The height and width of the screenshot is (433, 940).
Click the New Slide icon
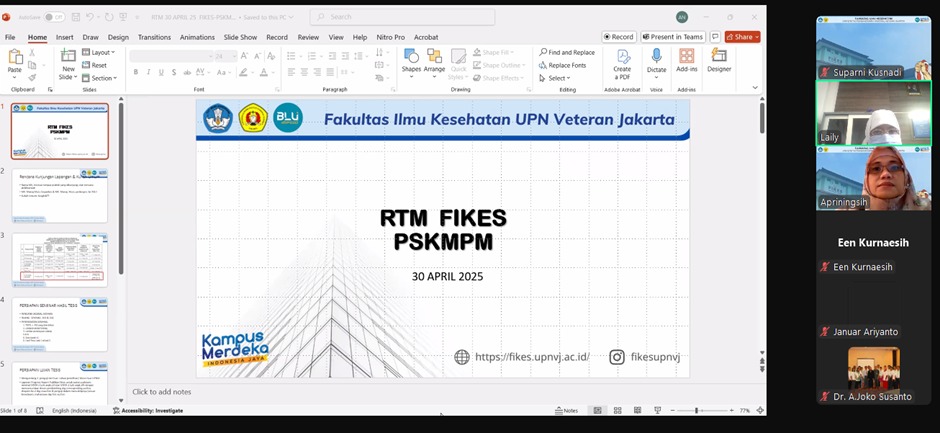coord(68,59)
